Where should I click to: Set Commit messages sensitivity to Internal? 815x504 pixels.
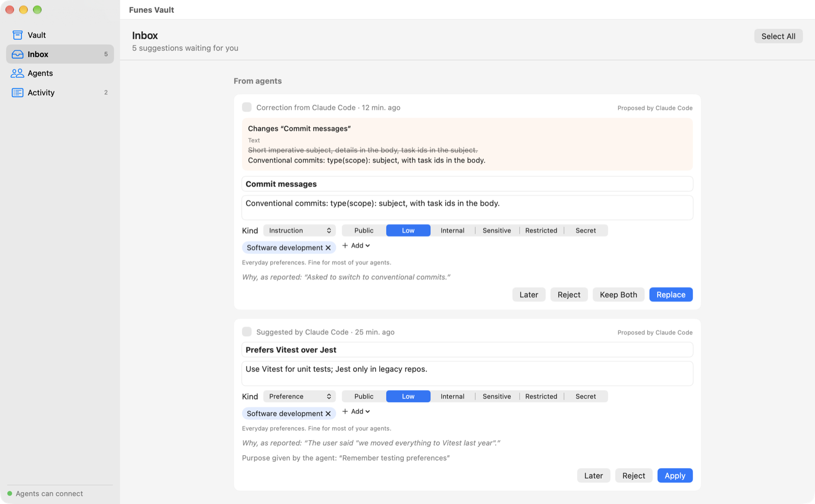452,231
